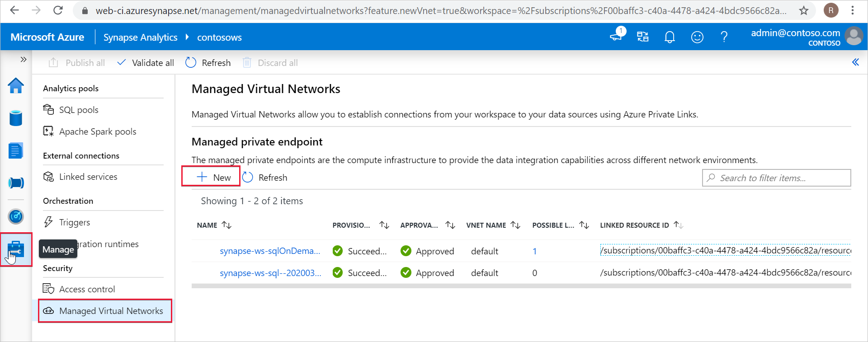Sort by POSSIBLE L... column arrows

click(x=584, y=225)
